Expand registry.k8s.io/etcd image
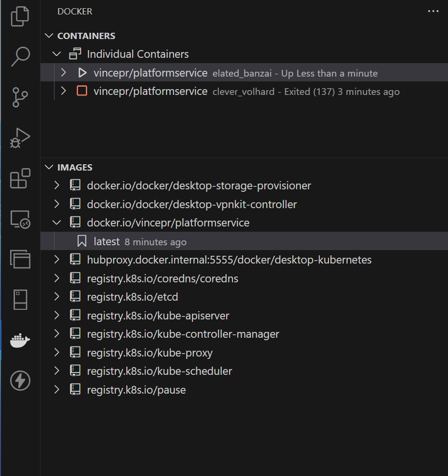448x476 pixels. (57, 297)
